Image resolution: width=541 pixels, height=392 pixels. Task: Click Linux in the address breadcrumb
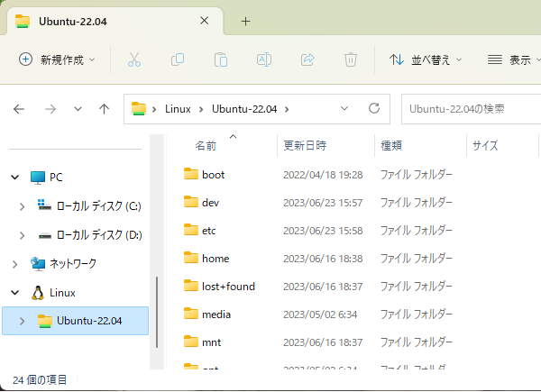coord(178,109)
